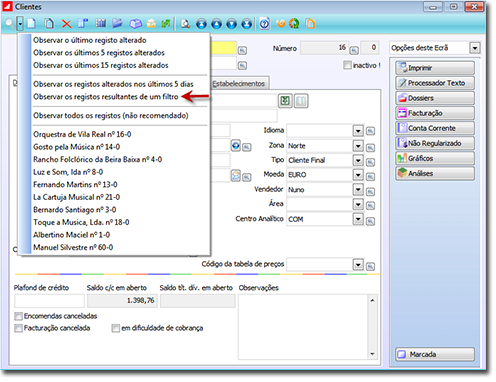Open the Gráficos button
496x382 pixels.
click(435, 158)
